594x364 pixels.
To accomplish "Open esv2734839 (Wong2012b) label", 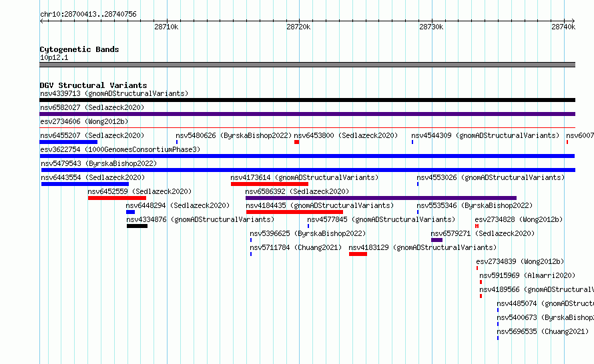I will coord(520,261).
